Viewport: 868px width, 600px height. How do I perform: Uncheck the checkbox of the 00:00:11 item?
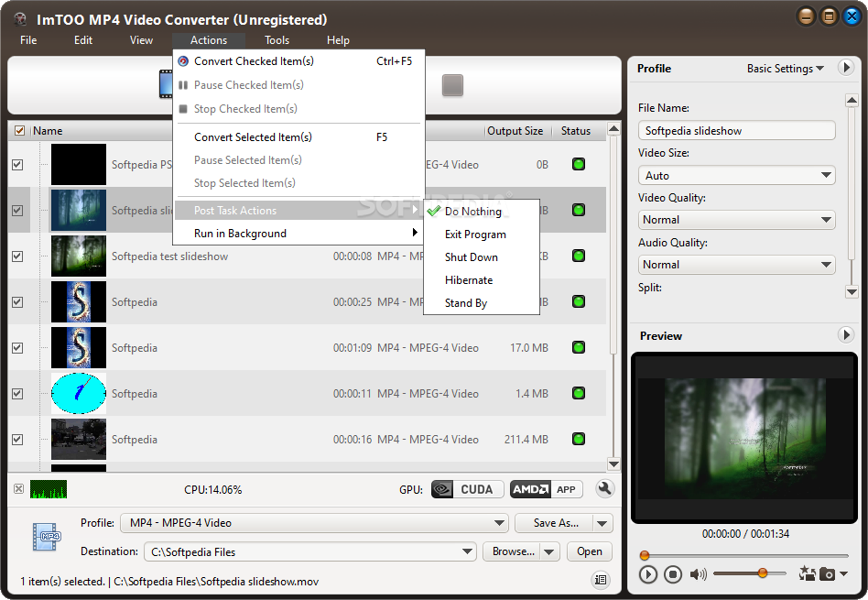point(17,393)
